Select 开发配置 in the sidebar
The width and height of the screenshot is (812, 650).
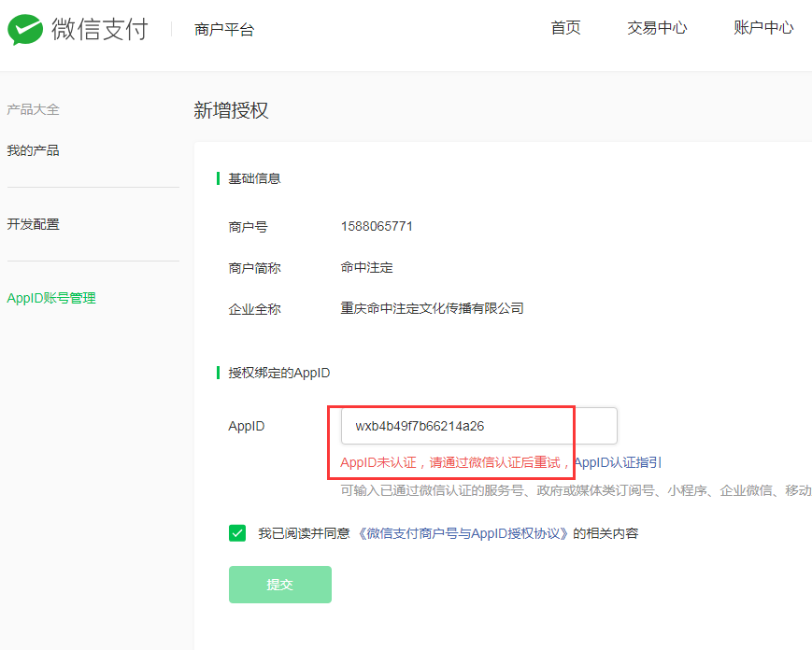point(33,224)
